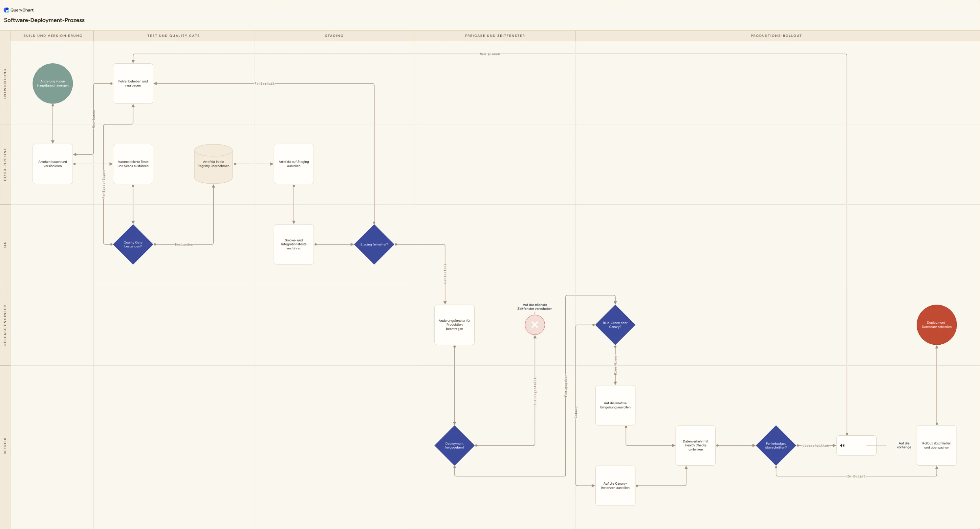Select the 'Artefakt bauen und versionieren' node
Image resolution: width=980 pixels, height=529 pixels.
coord(53,164)
